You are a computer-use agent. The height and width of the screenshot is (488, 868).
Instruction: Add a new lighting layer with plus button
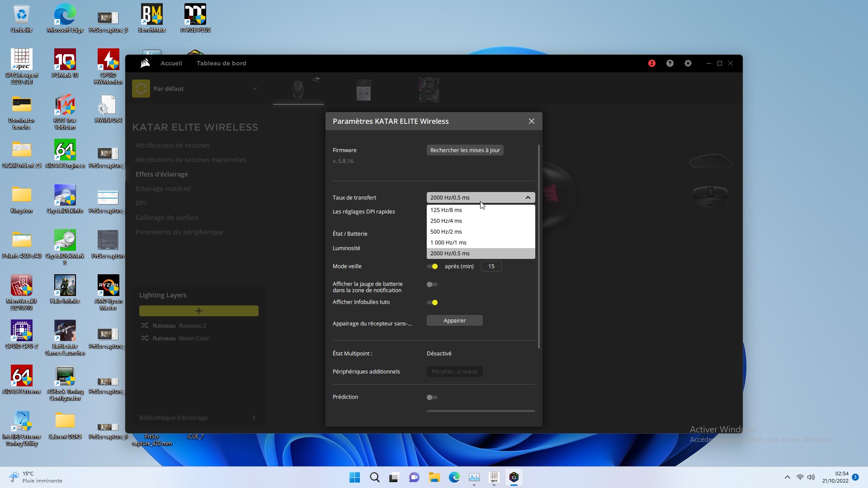coord(199,311)
